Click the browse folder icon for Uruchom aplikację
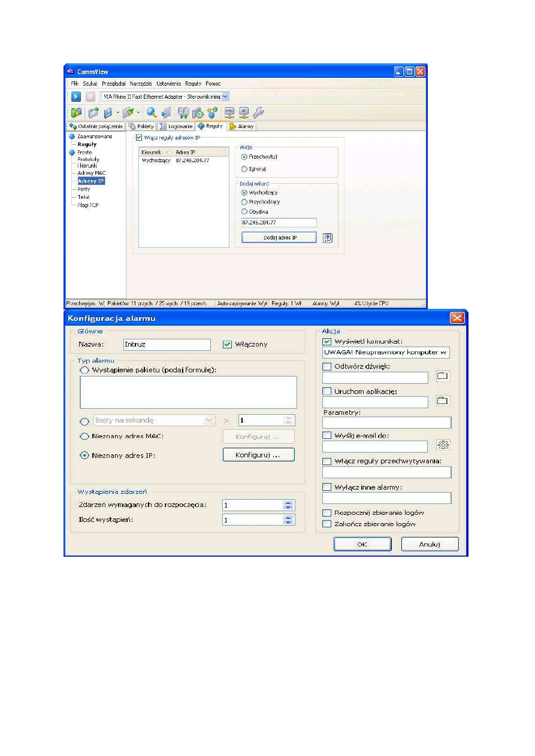 [443, 400]
